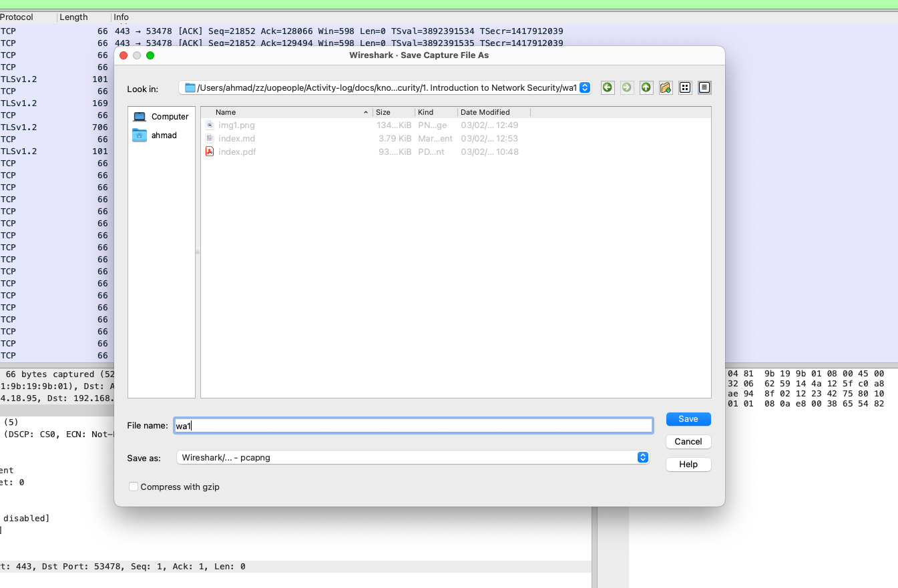The image size is (898, 588).
Task: Open the Look in path dropdown
Action: click(385, 87)
